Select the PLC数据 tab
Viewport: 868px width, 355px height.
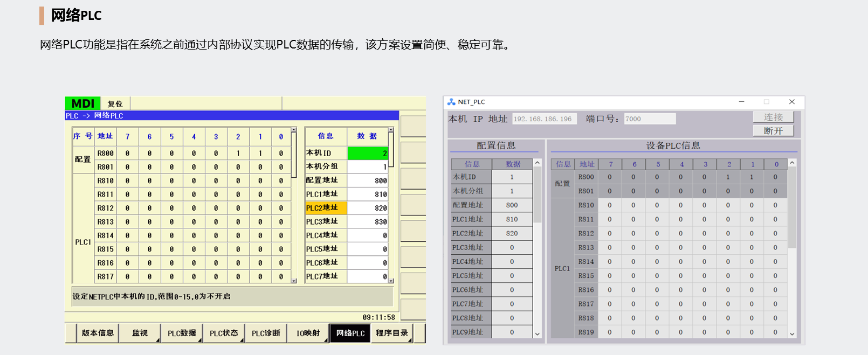[x=182, y=333]
